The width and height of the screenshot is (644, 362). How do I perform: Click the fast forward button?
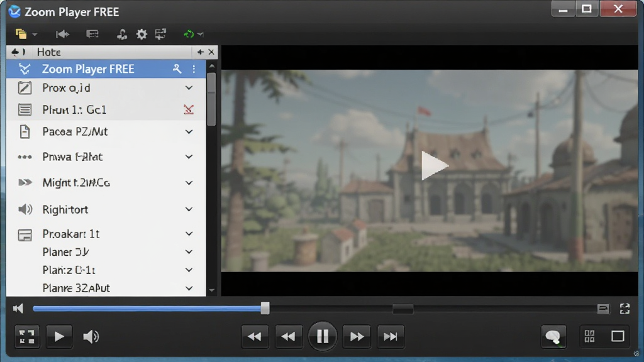point(357,337)
